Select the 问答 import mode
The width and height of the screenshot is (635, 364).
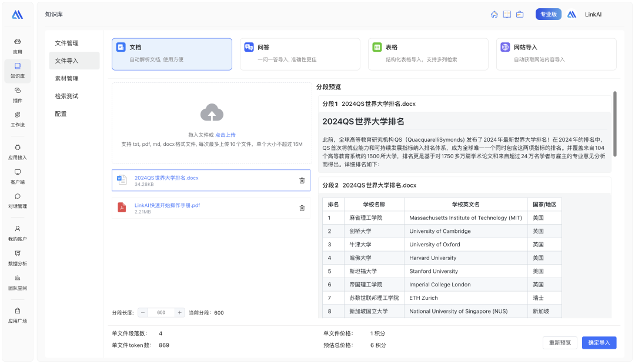pos(300,53)
